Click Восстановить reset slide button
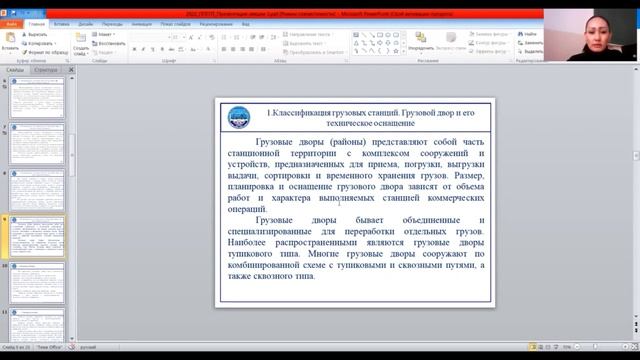The height and width of the screenshot is (360, 640). (x=109, y=43)
